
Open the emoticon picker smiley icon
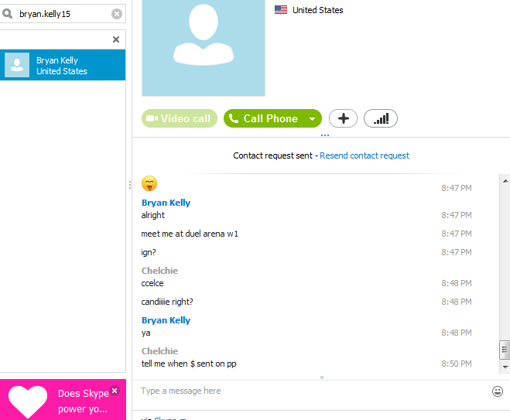click(498, 391)
